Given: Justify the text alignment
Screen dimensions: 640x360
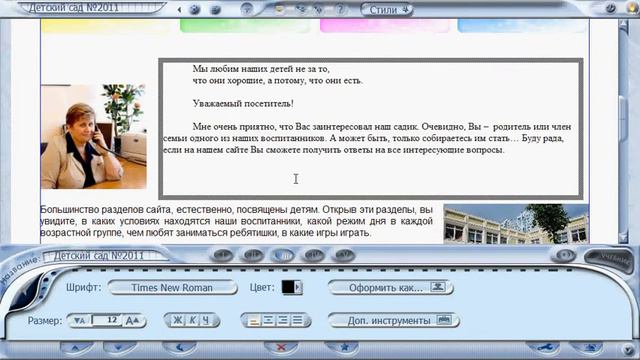Looking at the screenshot, I should tap(297, 320).
